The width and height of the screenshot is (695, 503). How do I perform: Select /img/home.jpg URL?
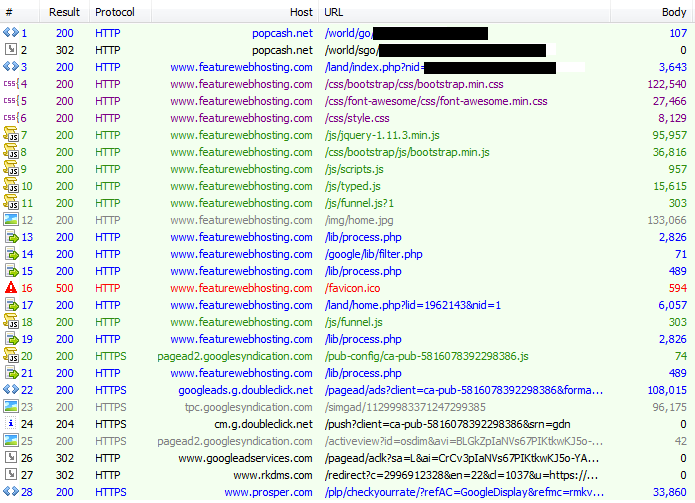(x=359, y=220)
